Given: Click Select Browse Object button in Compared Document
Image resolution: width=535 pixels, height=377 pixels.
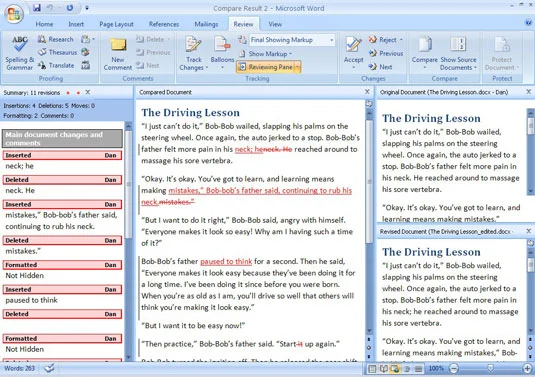Looking at the screenshot, I should (x=369, y=348).
